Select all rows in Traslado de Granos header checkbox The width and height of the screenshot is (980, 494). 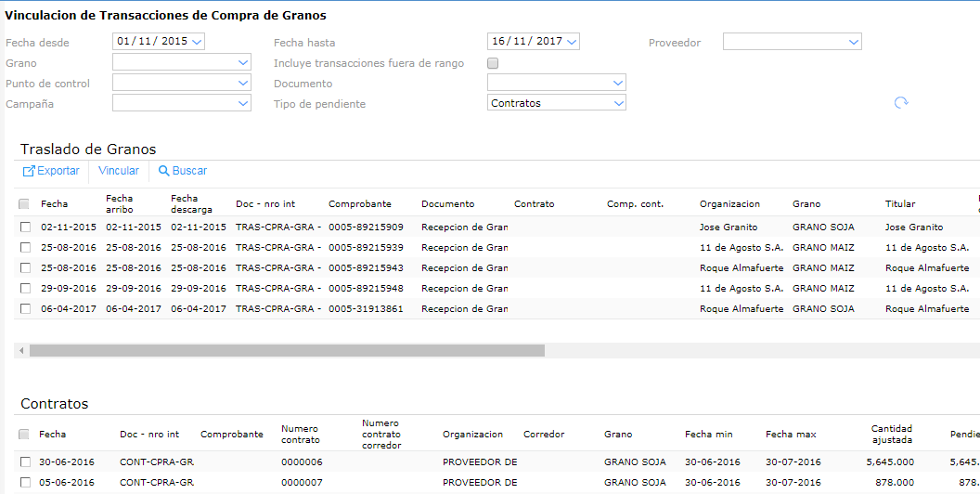click(24, 203)
